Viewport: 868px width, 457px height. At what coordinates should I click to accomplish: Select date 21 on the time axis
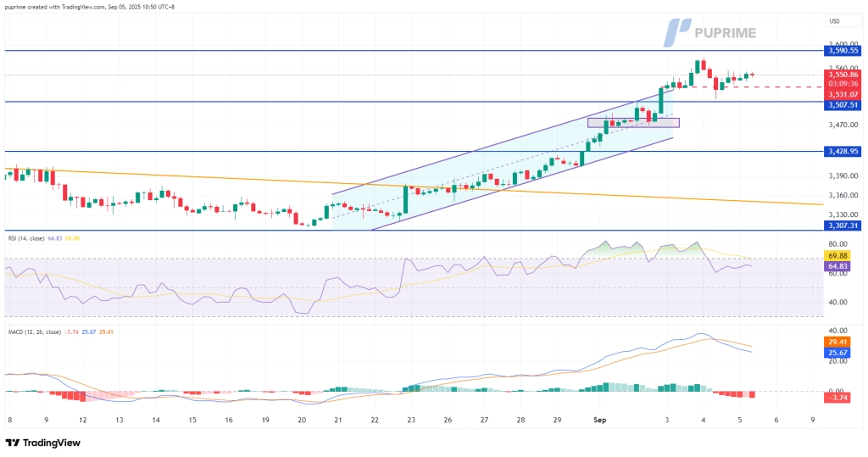tap(338, 421)
